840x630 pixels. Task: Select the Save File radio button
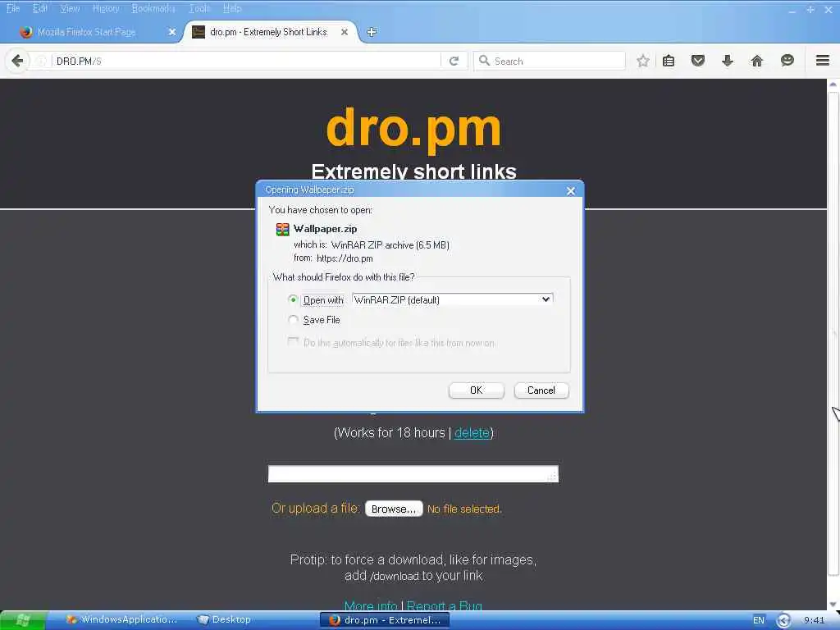pos(293,320)
